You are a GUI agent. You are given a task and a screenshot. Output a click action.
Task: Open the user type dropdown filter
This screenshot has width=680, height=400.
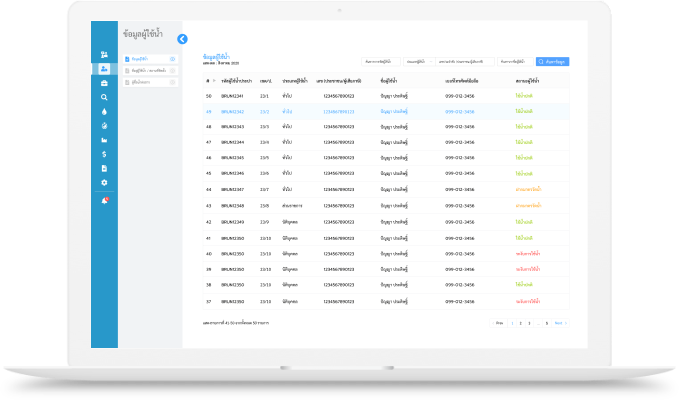(x=416, y=61)
